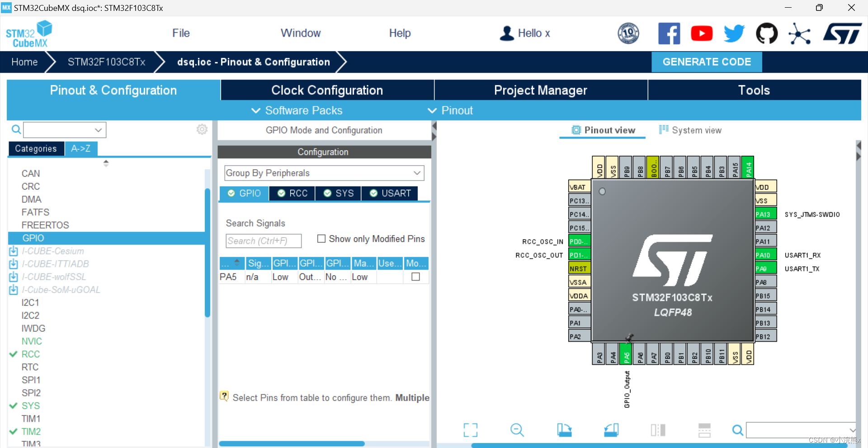
Task: Switch to Clock Configuration tab
Action: point(327,90)
